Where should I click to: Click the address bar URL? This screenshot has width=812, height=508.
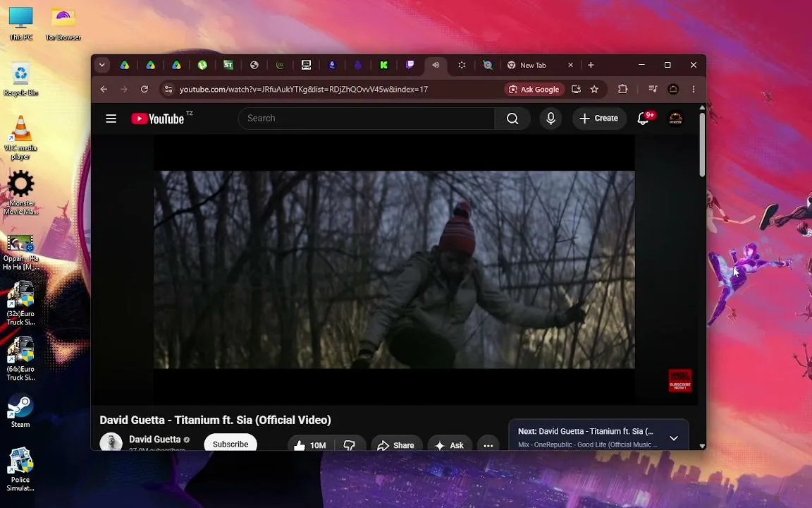304,89
